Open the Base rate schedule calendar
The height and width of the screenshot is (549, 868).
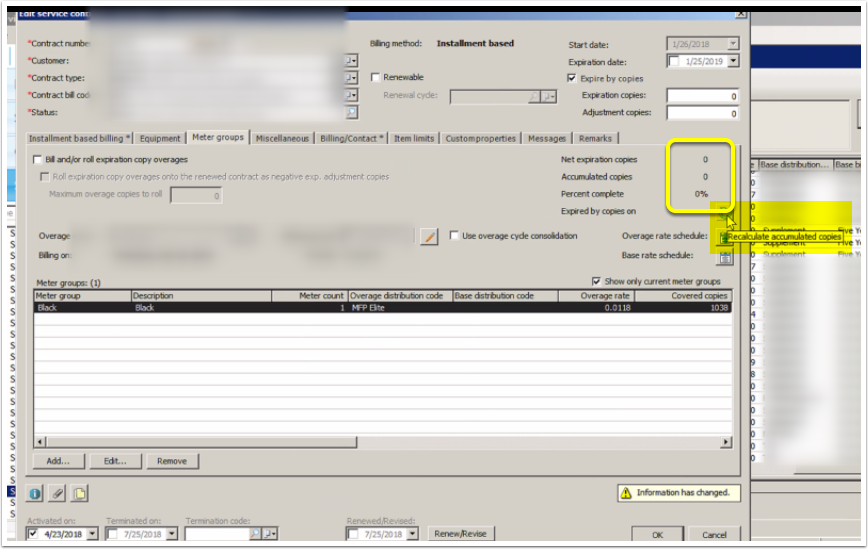pyautogui.click(x=725, y=257)
